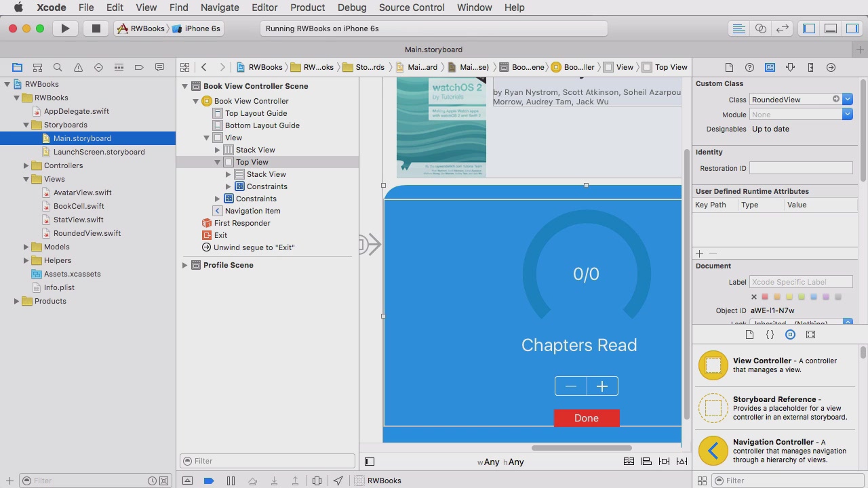Click the outline Filter field
This screenshot has height=488, width=868.
point(267,461)
